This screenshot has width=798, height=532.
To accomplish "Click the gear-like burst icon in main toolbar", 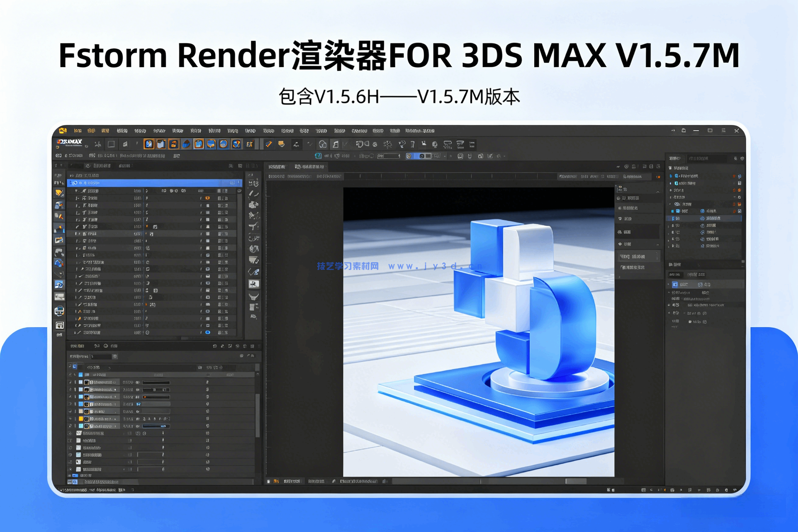I will (388, 144).
